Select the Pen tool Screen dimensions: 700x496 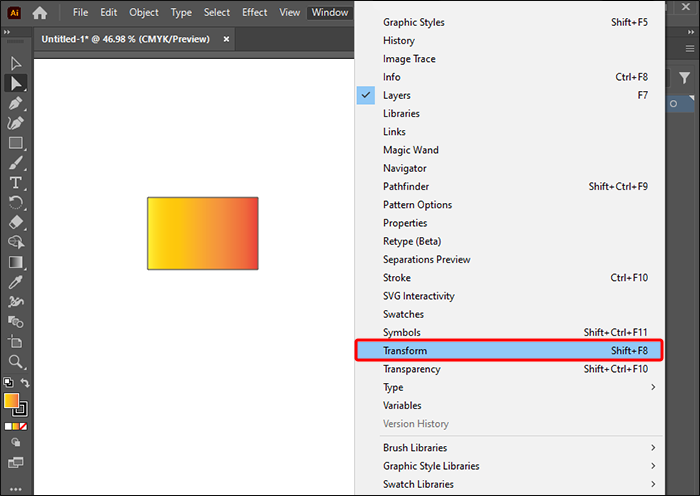pos(16,103)
